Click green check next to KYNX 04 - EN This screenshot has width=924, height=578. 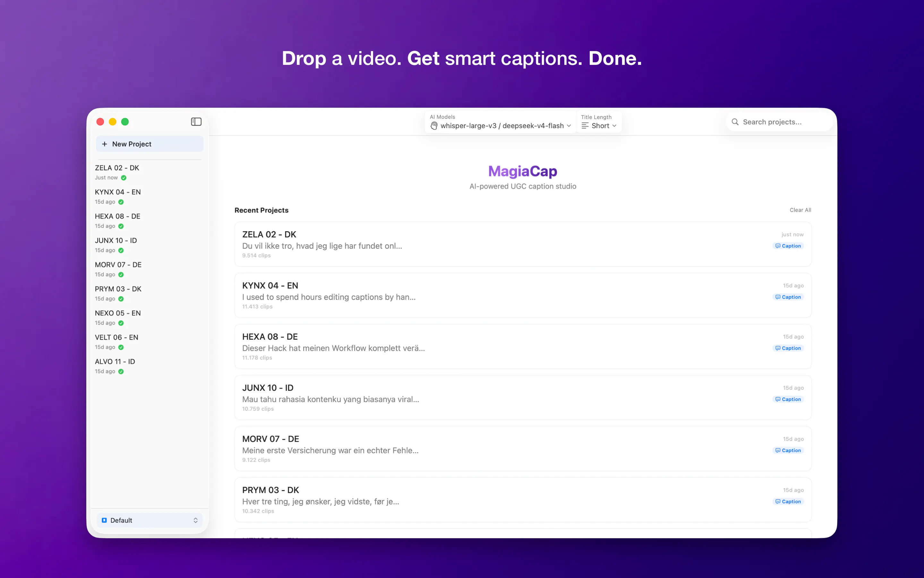121,202
